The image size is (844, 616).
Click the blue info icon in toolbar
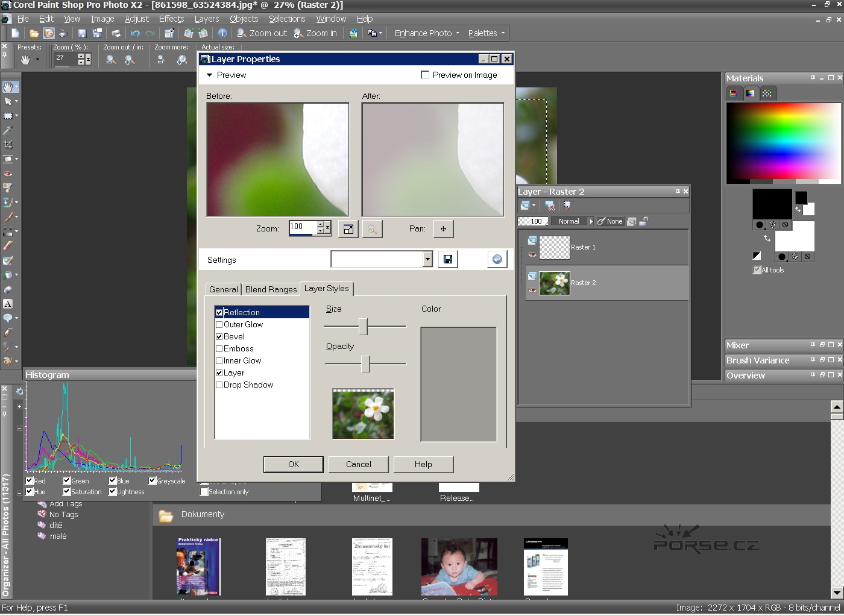click(222, 33)
